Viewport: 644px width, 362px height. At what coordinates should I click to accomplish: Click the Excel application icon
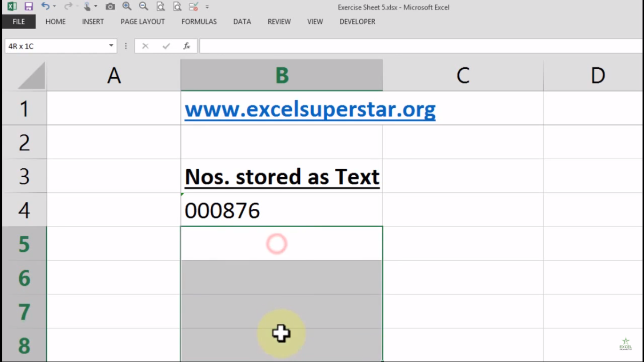tap(12, 7)
